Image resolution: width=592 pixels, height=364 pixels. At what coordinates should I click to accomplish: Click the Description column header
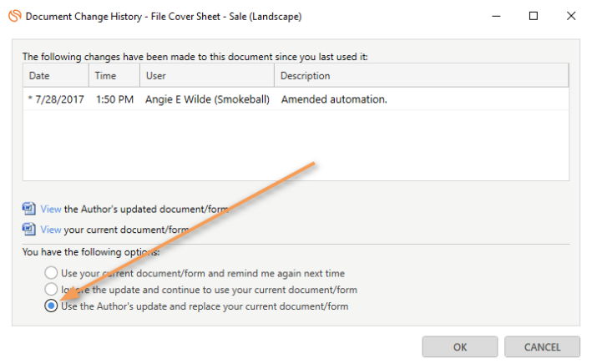[x=422, y=75]
